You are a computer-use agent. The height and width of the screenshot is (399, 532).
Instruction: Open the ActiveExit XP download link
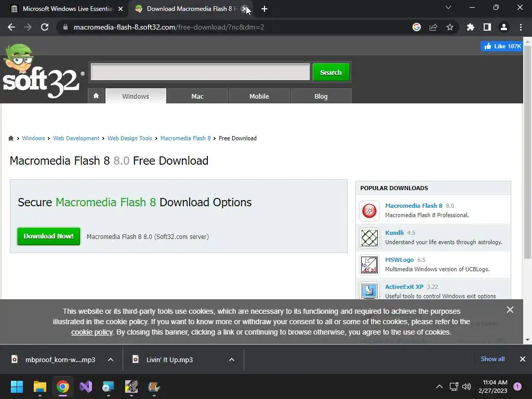click(x=404, y=287)
